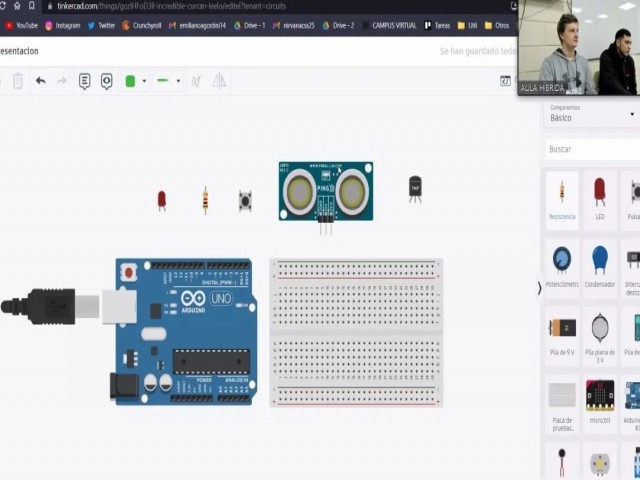Open the Drive - 1 bookmark
The width and height of the screenshot is (640, 480).
coord(249,25)
